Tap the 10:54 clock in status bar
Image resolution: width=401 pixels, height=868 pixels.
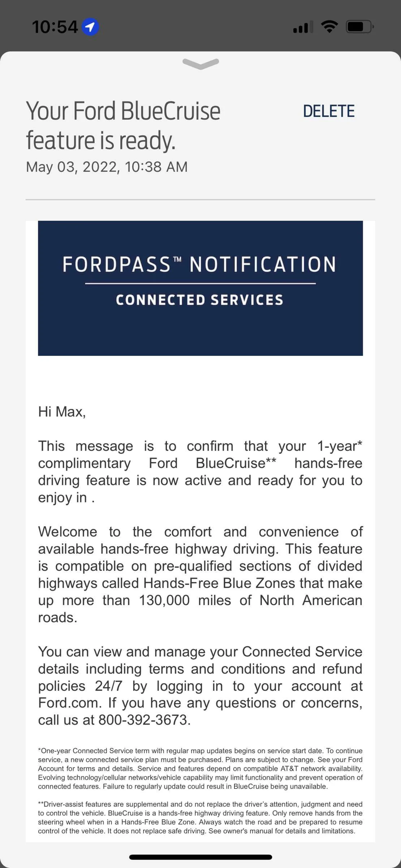(x=55, y=27)
